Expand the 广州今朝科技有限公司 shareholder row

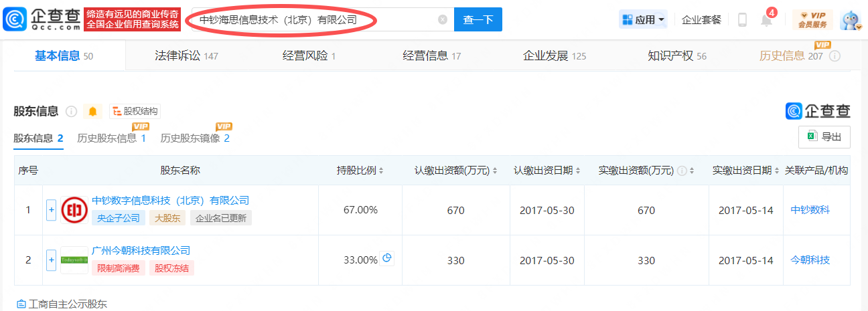[51, 260]
